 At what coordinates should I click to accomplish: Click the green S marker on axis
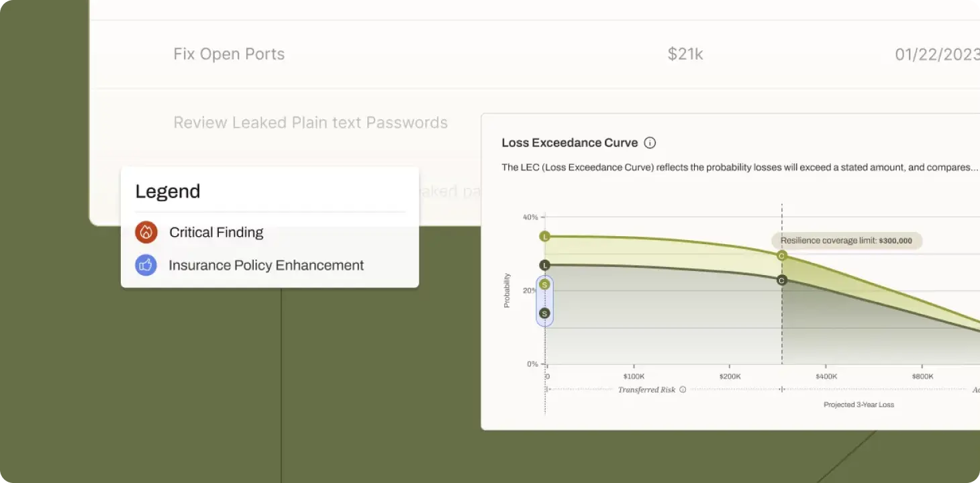pyautogui.click(x=544, y=284)
